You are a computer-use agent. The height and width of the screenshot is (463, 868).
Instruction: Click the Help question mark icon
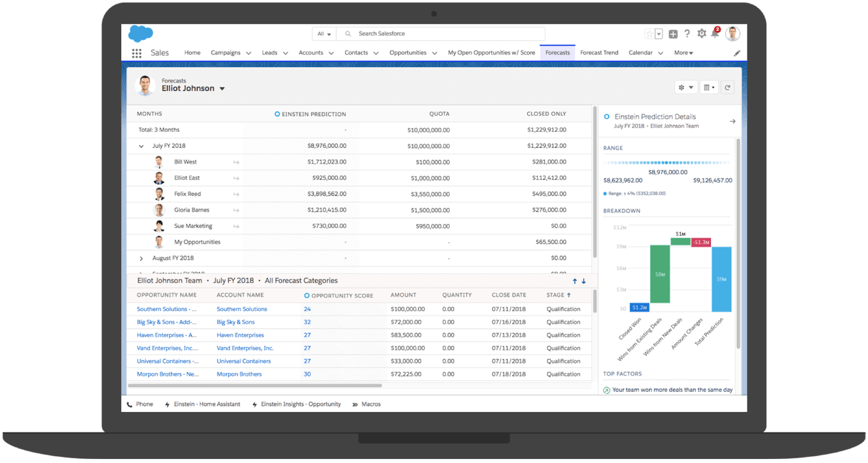(687, 34)
